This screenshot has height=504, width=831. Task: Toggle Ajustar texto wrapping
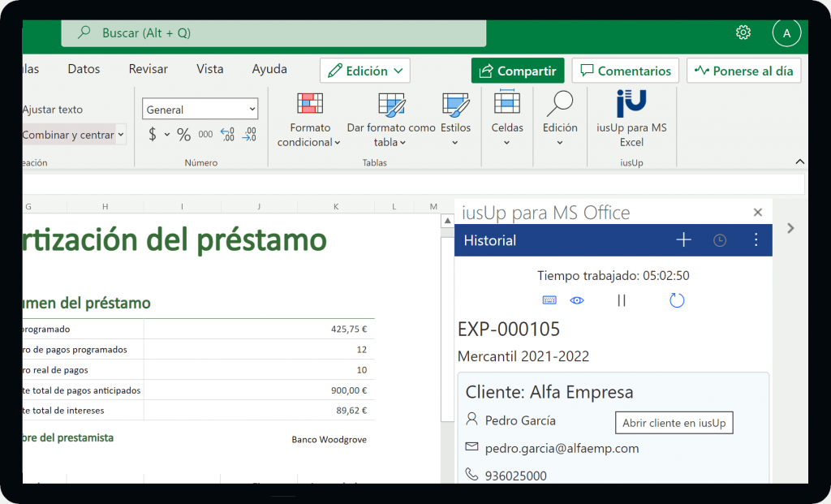point(53,110)
